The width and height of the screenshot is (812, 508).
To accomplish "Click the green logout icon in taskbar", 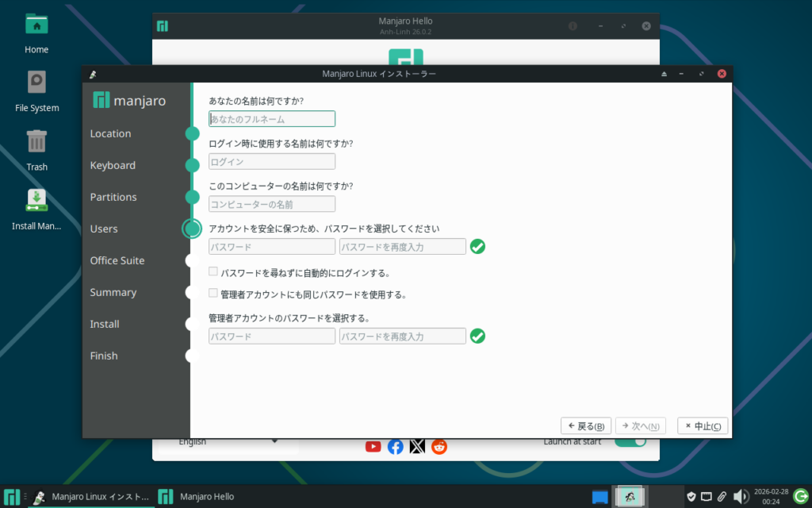I will 801,497.
